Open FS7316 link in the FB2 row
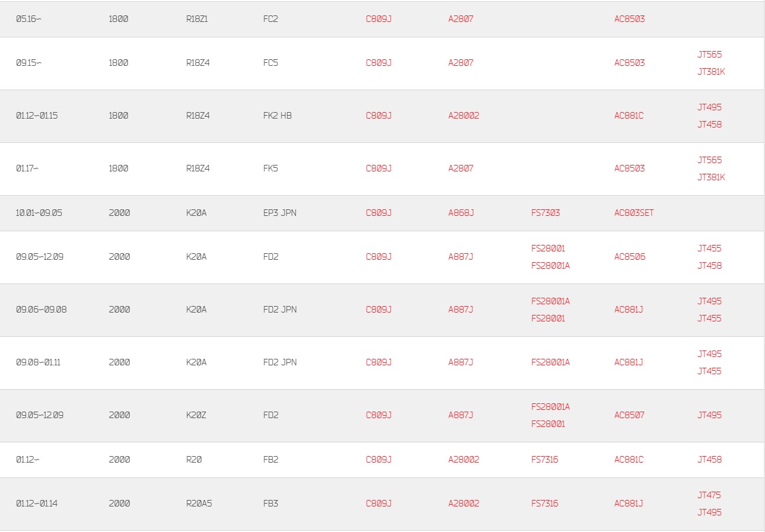 [x=544, y=460]
